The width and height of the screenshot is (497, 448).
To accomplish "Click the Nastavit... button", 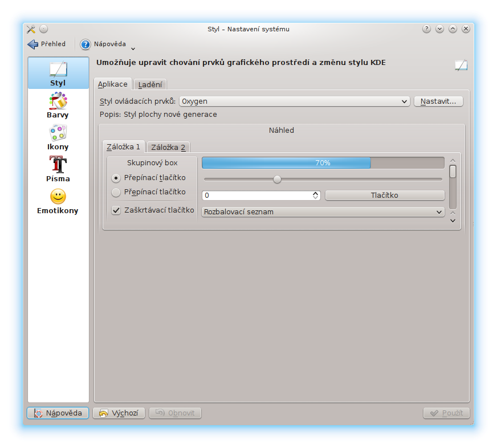I will (x=438, y=101).
